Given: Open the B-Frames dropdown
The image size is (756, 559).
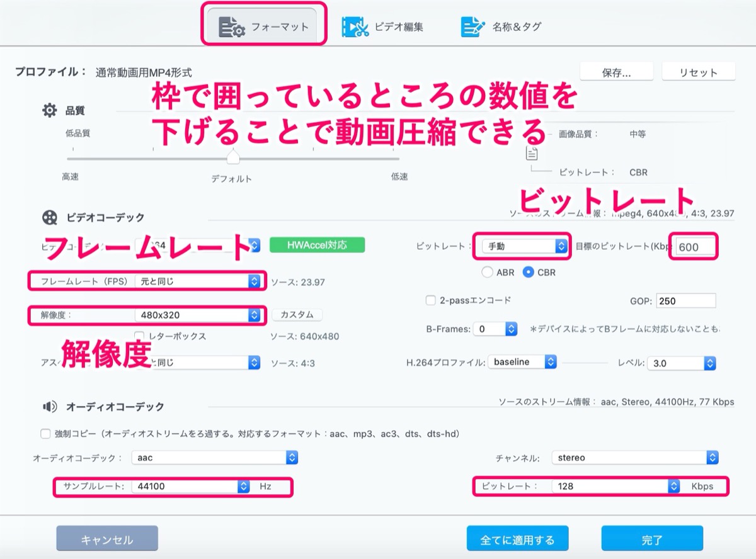Looking at the screenshot, I should pos(496,329).
